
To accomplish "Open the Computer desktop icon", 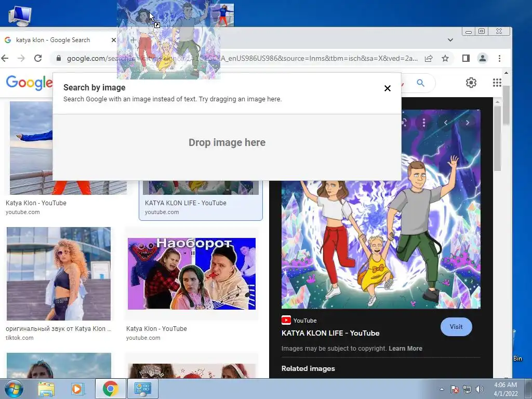I will coord(20,16).
